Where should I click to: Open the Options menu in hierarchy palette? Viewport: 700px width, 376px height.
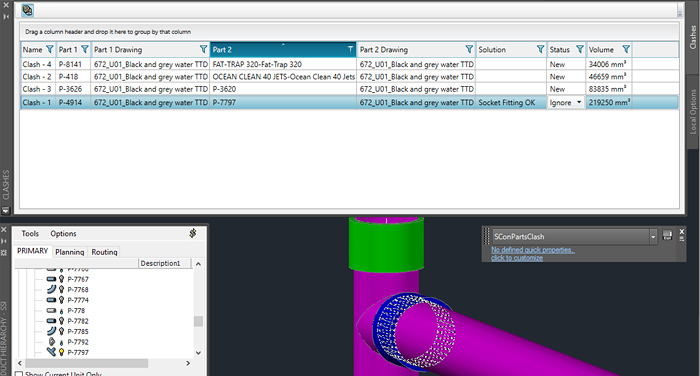(63, 234)
